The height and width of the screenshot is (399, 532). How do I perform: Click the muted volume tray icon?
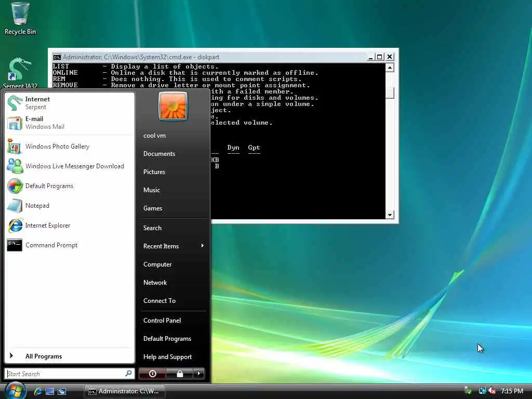492,391
